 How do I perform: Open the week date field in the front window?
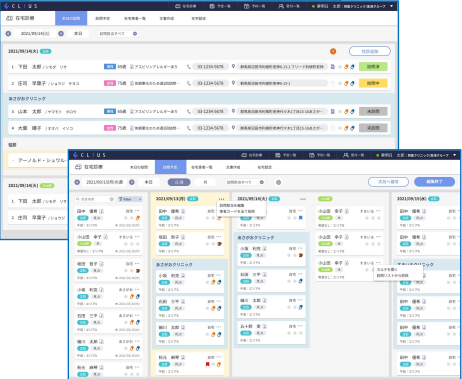coord(105,182)
